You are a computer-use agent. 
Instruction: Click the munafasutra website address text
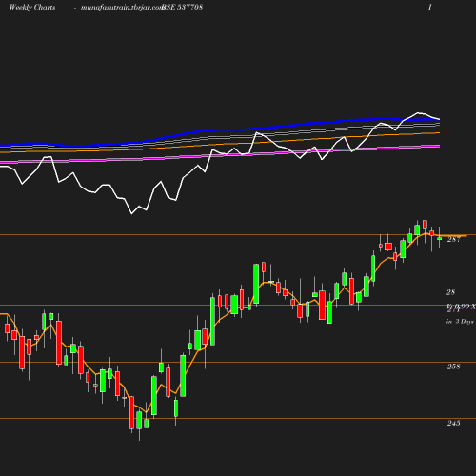(122, 8)
